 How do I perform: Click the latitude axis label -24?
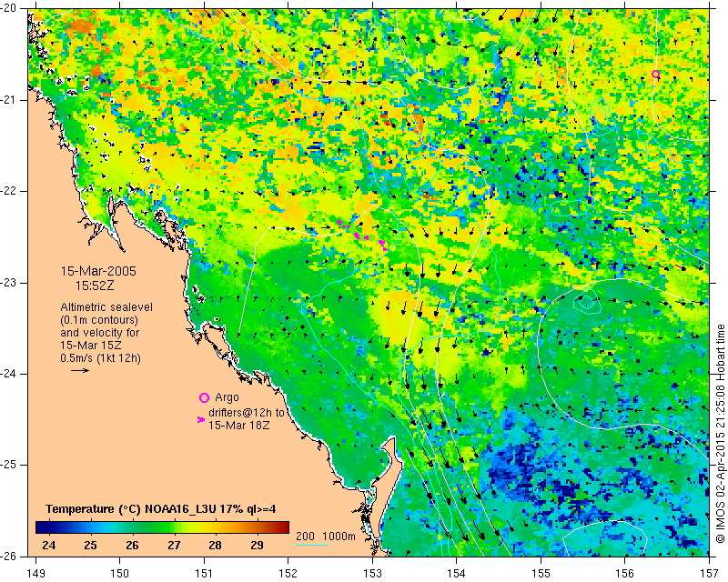[9, 374]
